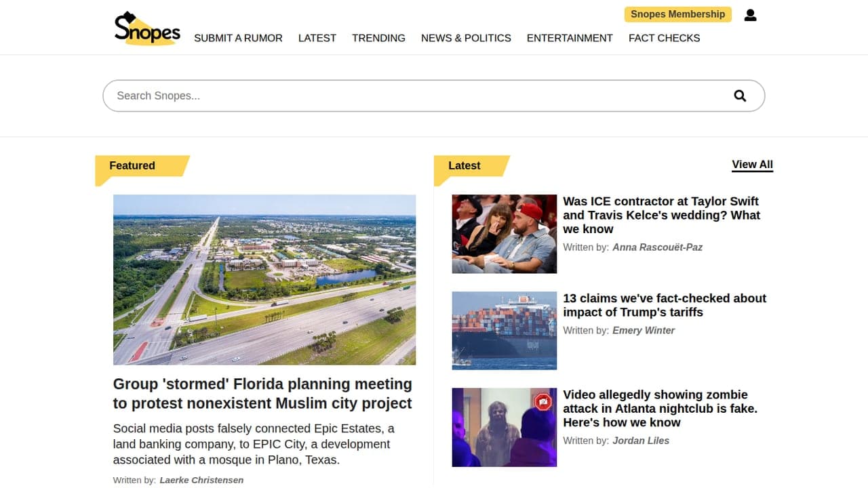Image resolution: width=868 pixels, height=488 pixels.
Task: Click author Jordan Liles
Action: coord(641,441)
